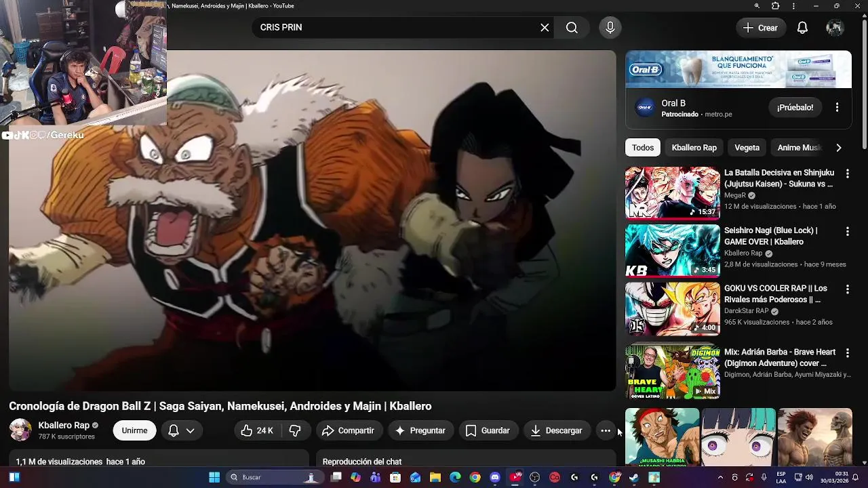The image size is (868, 488).
Task: Click the Musashi thumbnail in bottom row
Action: coord(662,437)
